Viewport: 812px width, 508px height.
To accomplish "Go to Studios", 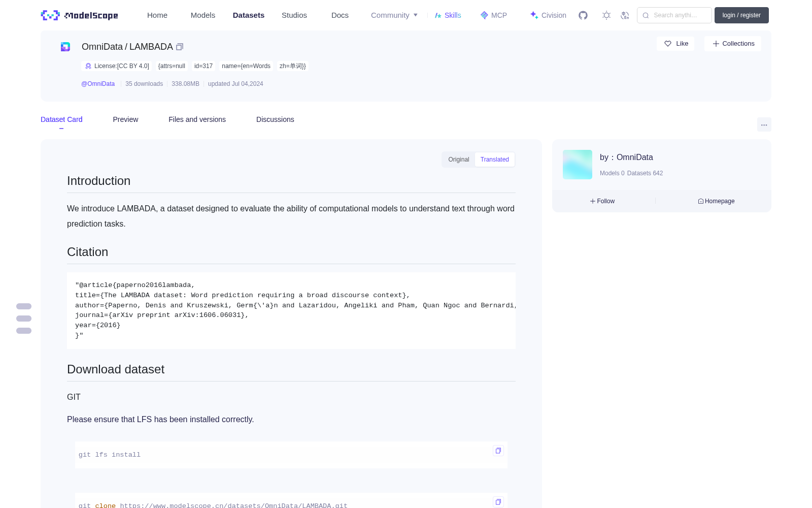I will (294, 15).
